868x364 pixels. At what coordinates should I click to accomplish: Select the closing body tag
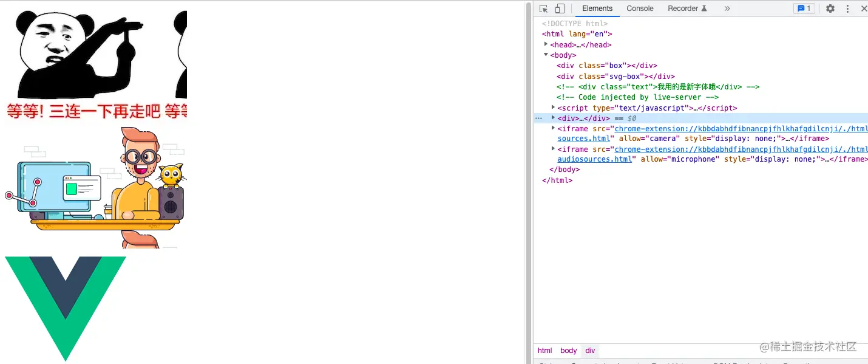565,170
